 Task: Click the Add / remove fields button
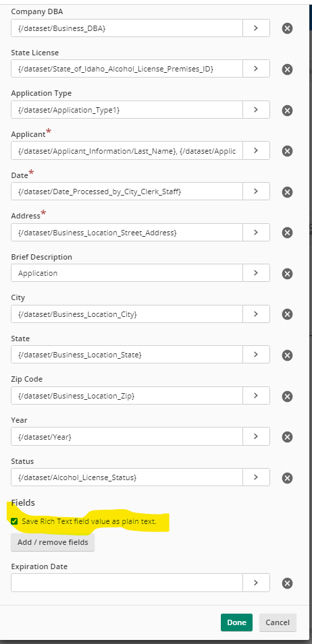pos(53,542)
